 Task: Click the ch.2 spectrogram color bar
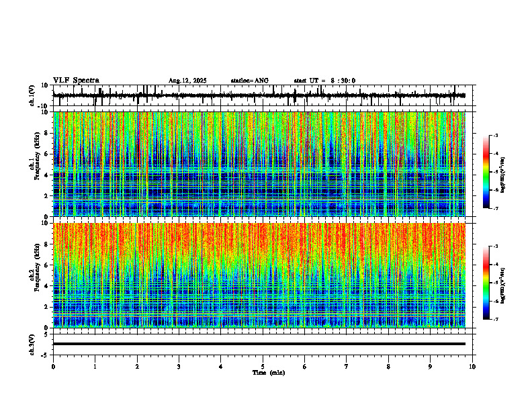pyautogui.click(x=486, y=283)
